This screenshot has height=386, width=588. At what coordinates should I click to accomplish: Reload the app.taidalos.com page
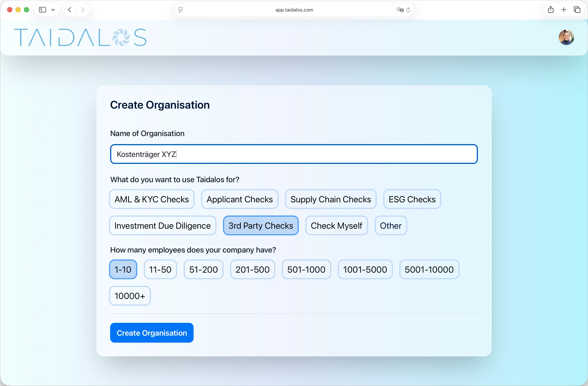coord(408,10)
